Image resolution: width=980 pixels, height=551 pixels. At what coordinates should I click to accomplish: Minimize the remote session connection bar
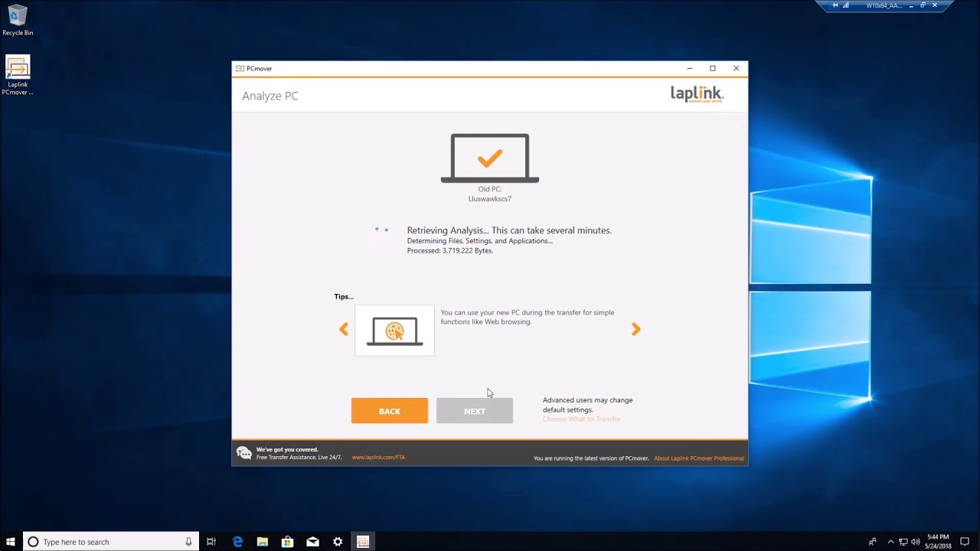coord(913,5)
